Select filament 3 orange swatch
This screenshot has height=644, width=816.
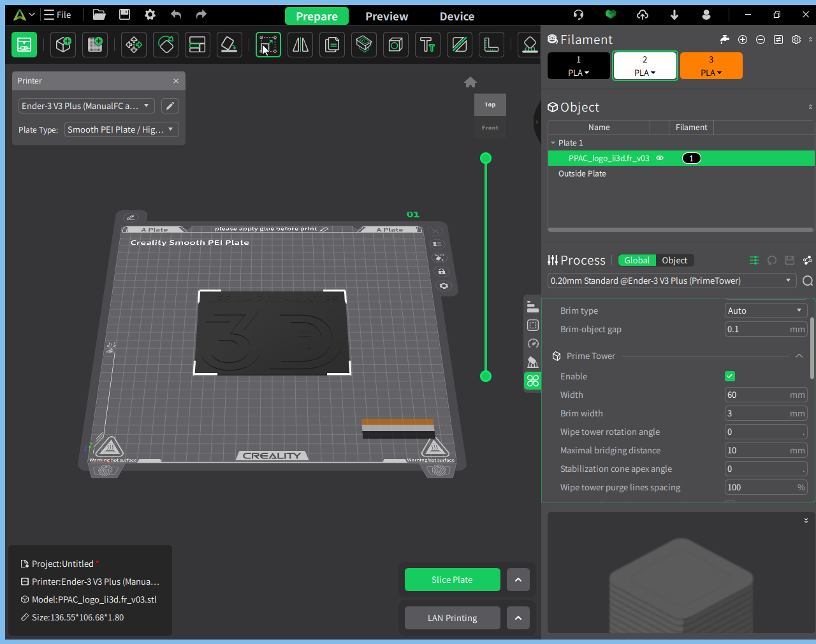click(711, 66)
